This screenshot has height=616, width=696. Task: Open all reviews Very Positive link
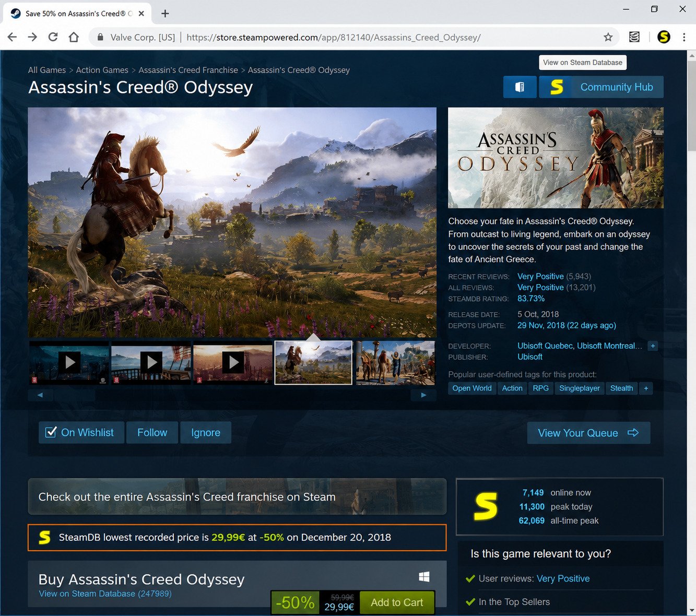(x=540, y=287)
